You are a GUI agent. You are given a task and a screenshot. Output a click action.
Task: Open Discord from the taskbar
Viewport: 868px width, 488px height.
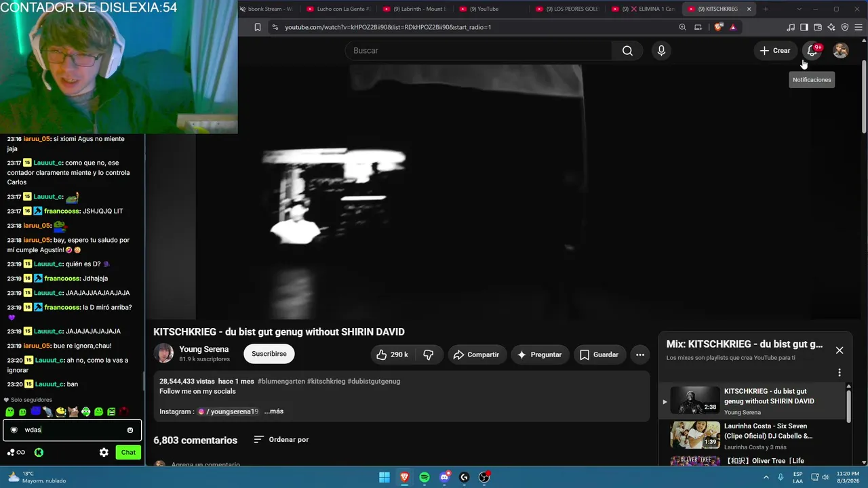[x=444, y=477]
